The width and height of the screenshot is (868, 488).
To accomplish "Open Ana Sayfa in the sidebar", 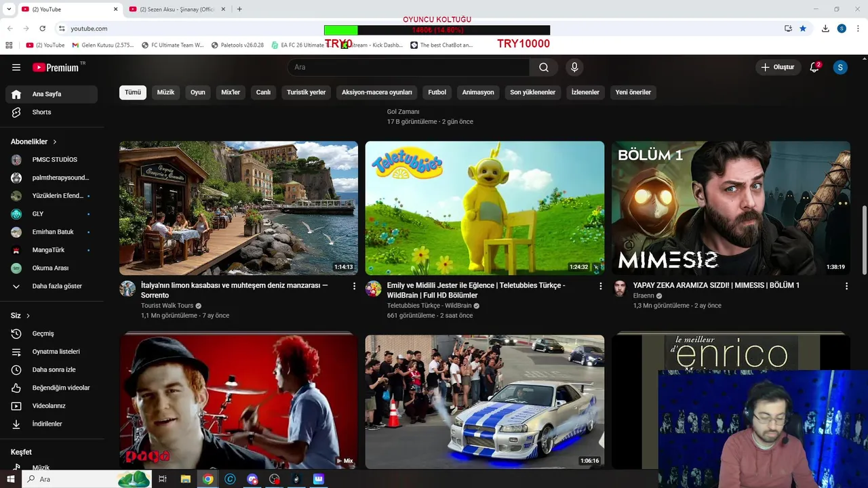I will point(52,94).
